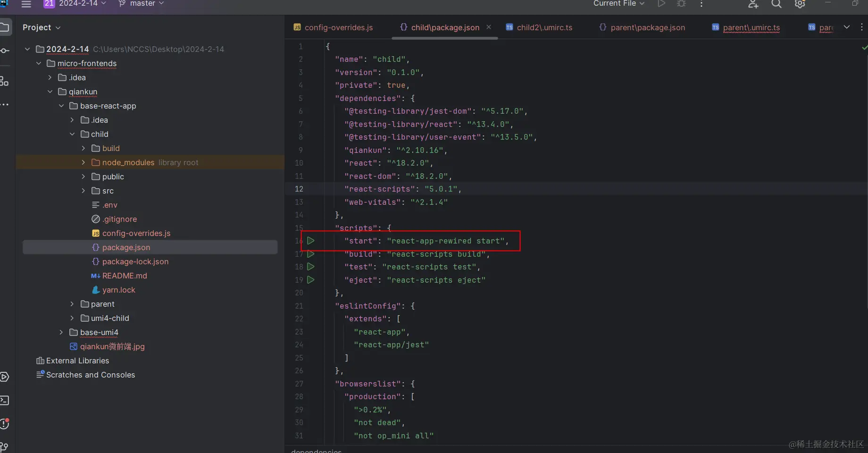Screen dimensions: 868x453
Task: Open the Search Everywhere magnifier icon
Action: [x=776, y=4]
